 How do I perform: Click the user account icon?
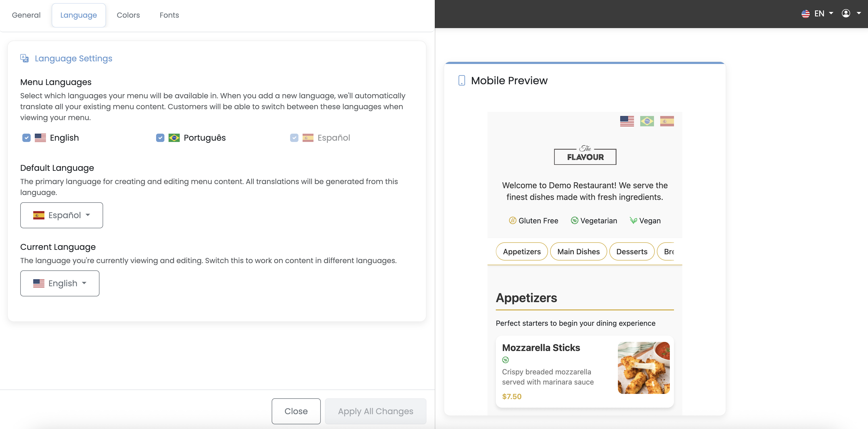pyautogui.click(x=846, y=14)
